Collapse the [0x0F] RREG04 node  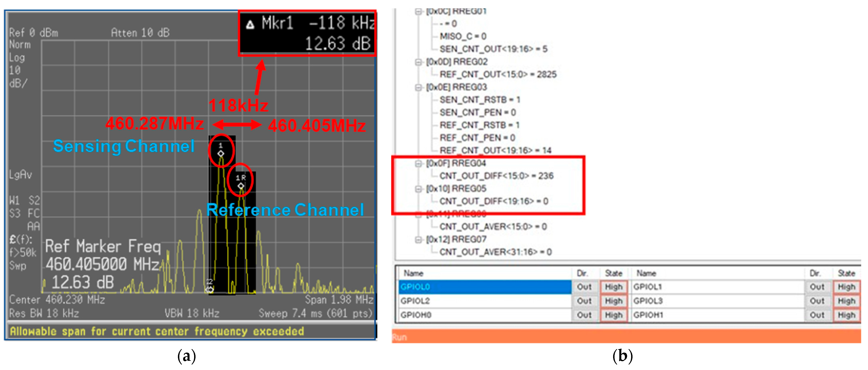click(418, 163)
